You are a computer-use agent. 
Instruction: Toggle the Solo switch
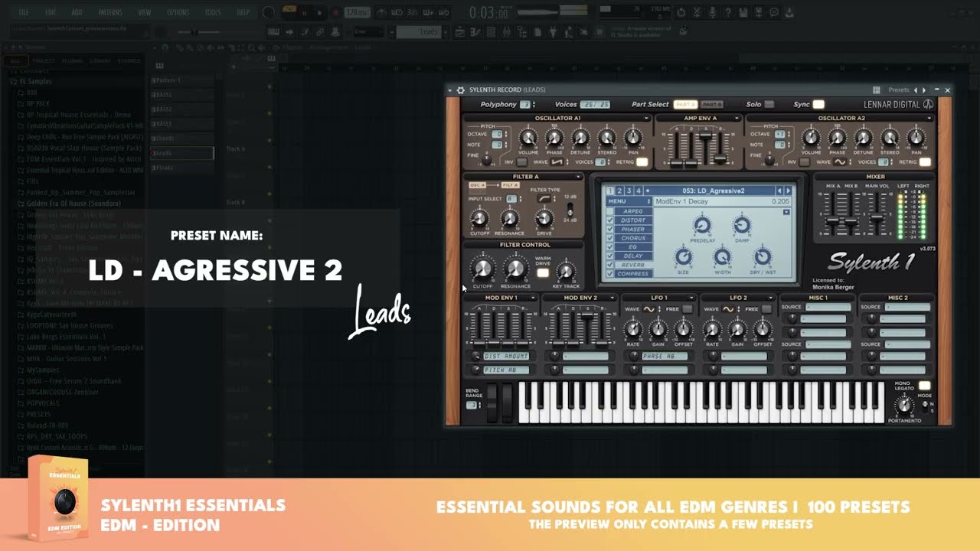(769, 104)
